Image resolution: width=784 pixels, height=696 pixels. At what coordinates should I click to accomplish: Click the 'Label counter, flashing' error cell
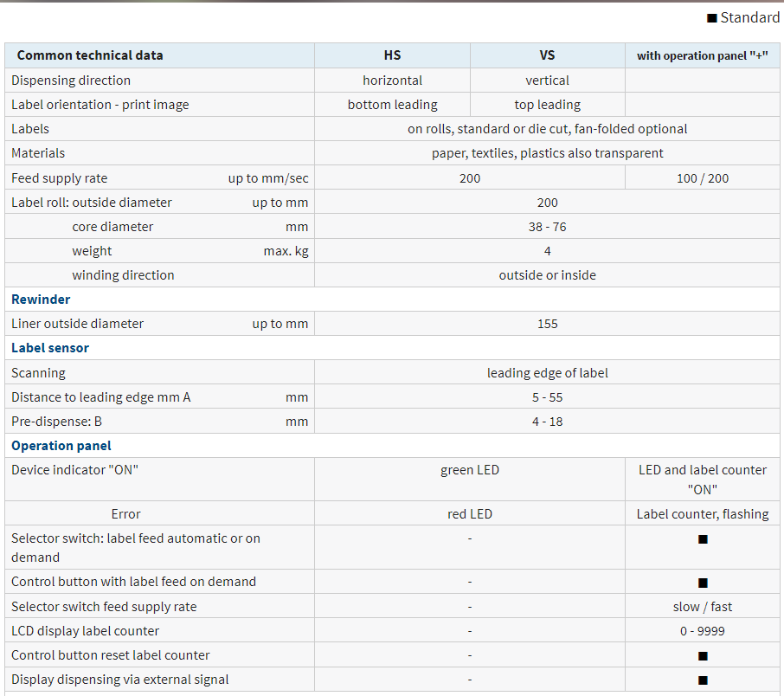click(x=702, y=514)
